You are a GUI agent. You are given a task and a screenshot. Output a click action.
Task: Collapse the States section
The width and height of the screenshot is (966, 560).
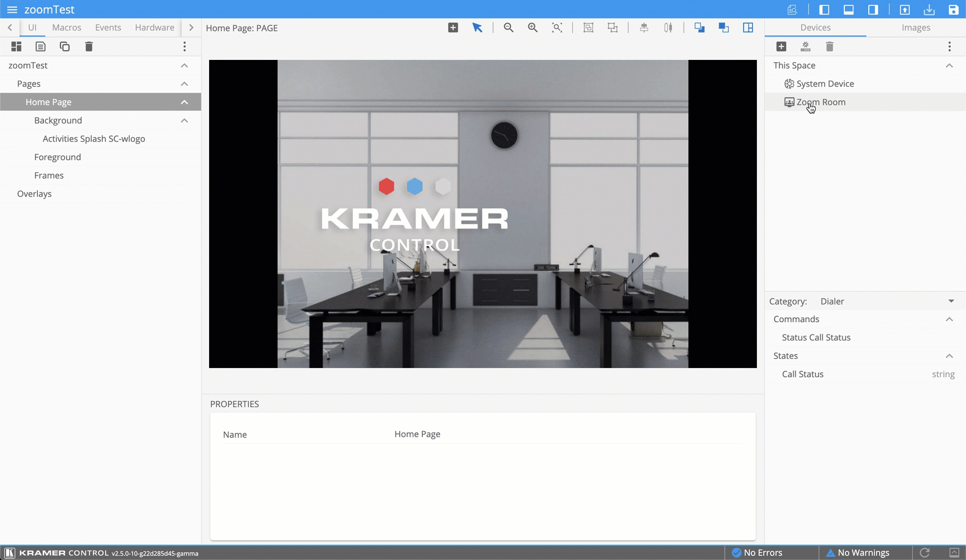click(x=949, y=356)
